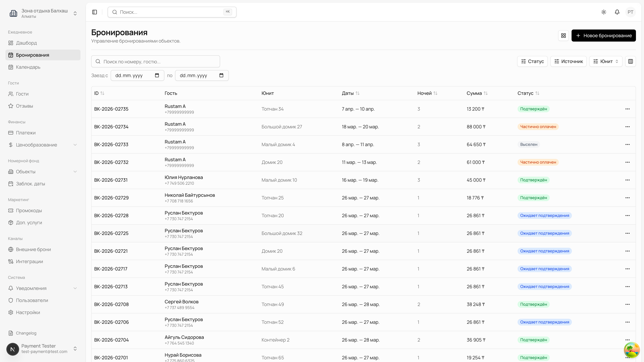644x362 pixels.
Task: Open row actions for BK-2026-02731
Action: (628, 180)
